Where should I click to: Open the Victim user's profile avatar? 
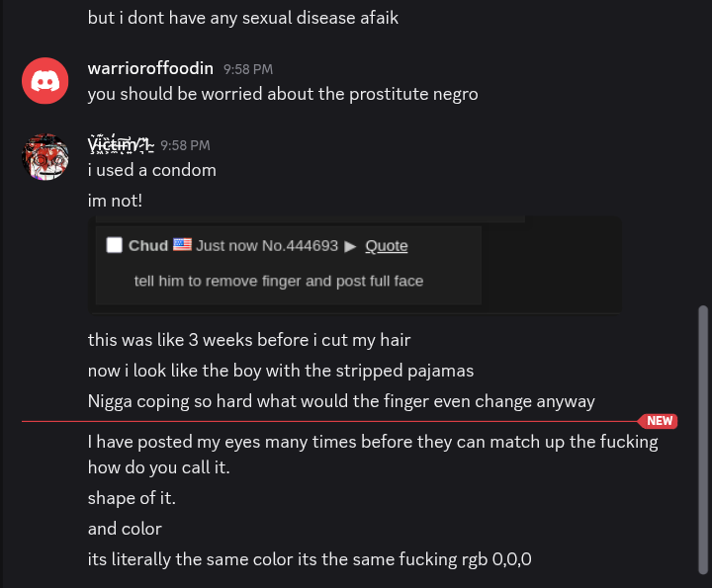(44, 157)
